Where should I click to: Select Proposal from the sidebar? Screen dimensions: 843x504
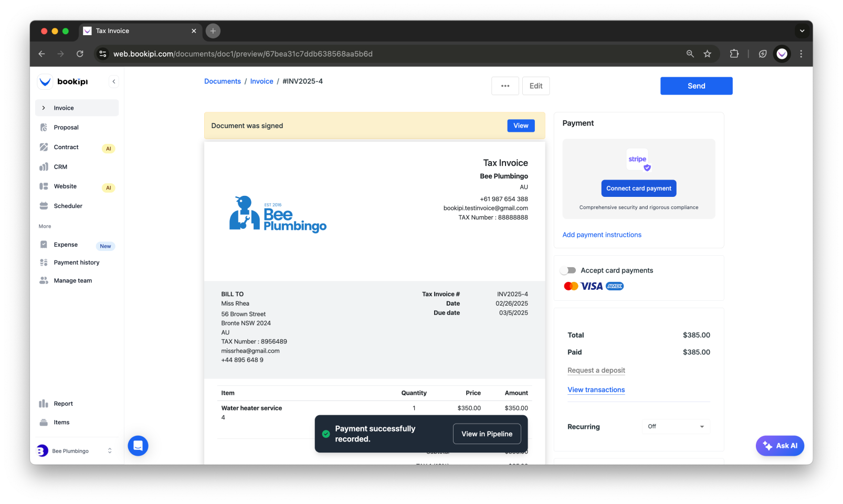(66, 127)
